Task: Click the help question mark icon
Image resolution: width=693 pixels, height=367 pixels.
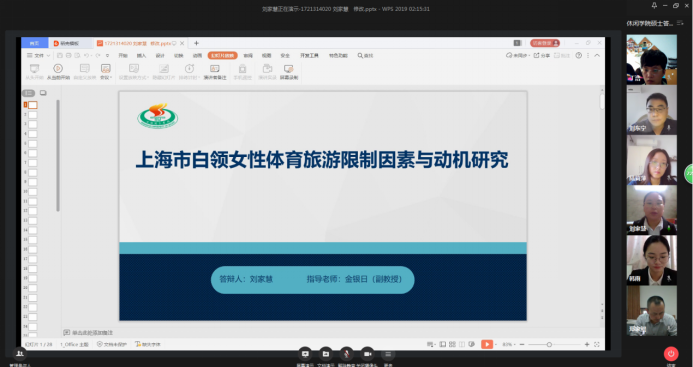Action: coord(579,55)
